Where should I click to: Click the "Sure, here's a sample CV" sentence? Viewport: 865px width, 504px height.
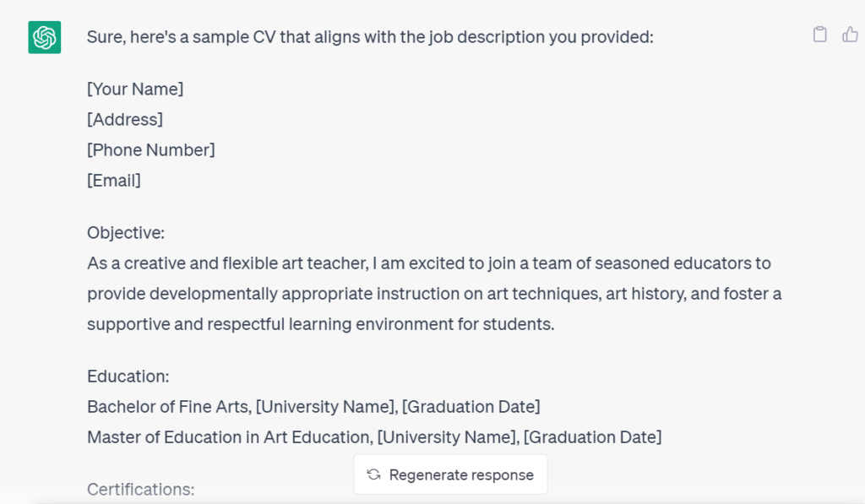click(370, 37)
